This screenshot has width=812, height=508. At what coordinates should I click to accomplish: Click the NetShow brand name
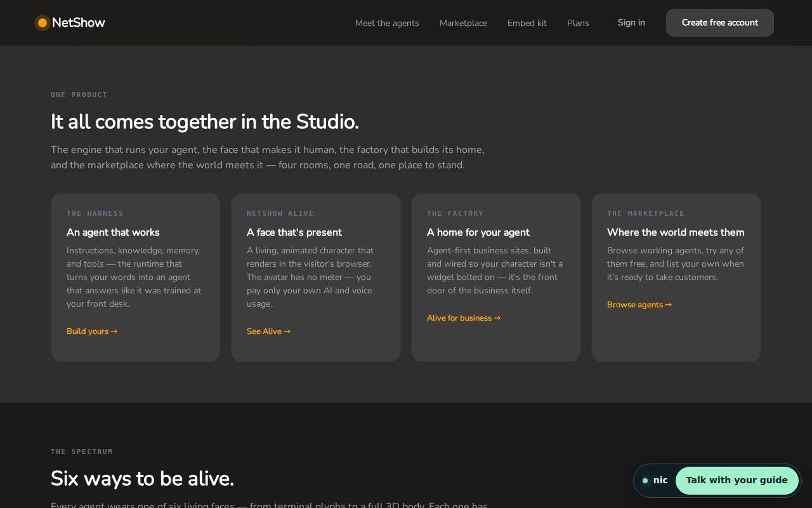79,23
